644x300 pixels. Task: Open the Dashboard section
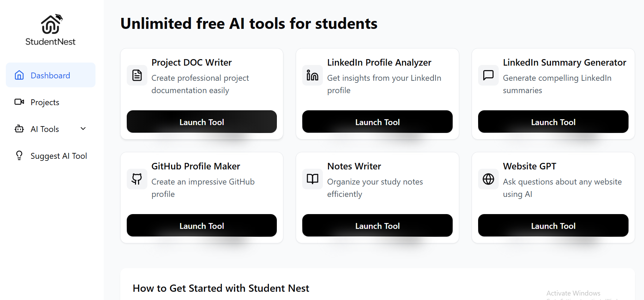coord(50,75)
